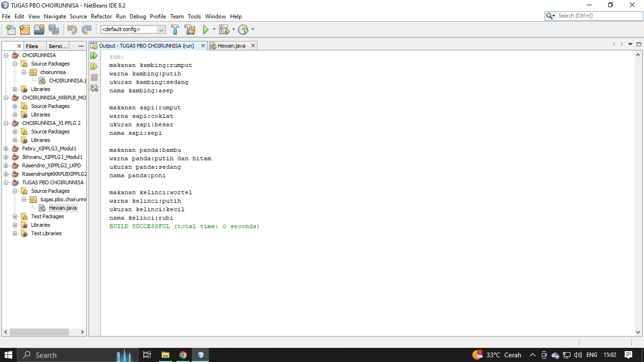Click the New Project toolbar icon
Screen dimensions: 644x362
pyautogui.click(x=25, y=30)
